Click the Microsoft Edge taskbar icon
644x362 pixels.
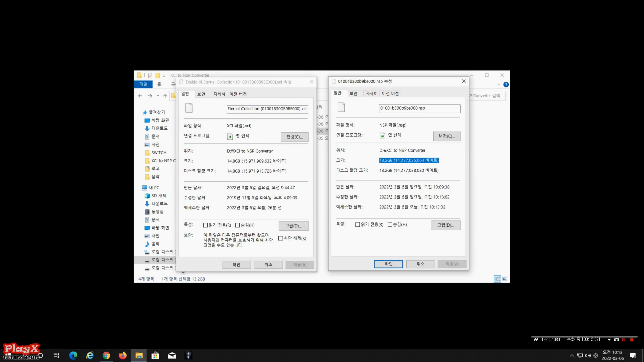[x=73, y=355]
